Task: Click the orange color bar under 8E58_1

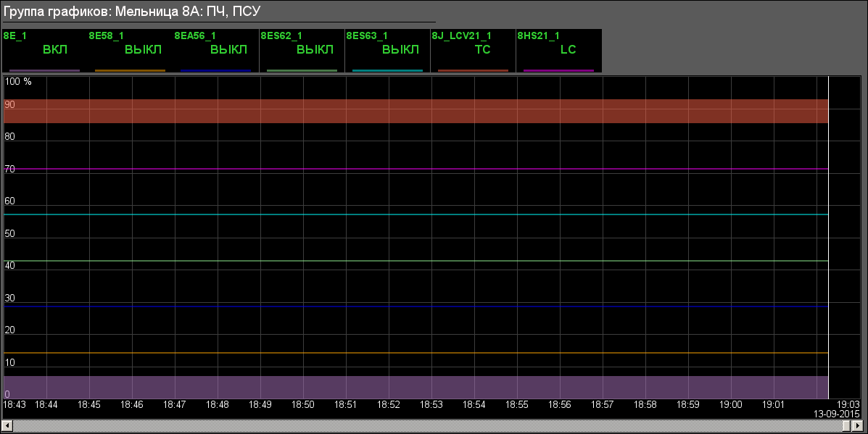Action: coord(130,71)
